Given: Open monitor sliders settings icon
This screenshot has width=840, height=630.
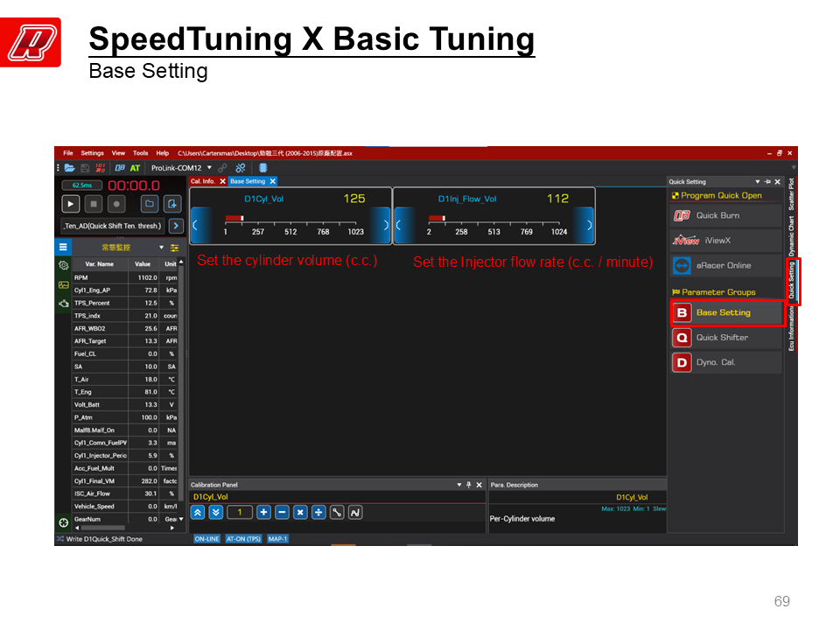Looking at the screenshot, I should (174, 248).
